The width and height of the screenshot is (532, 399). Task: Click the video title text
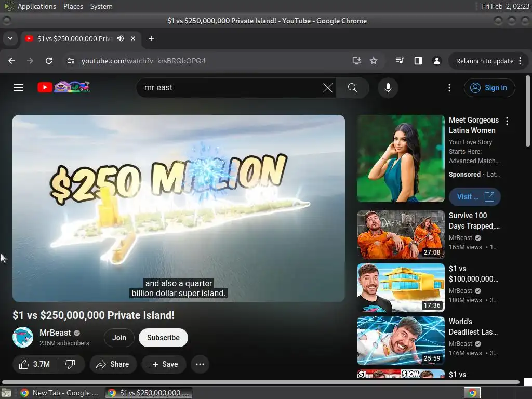(94, 315)
